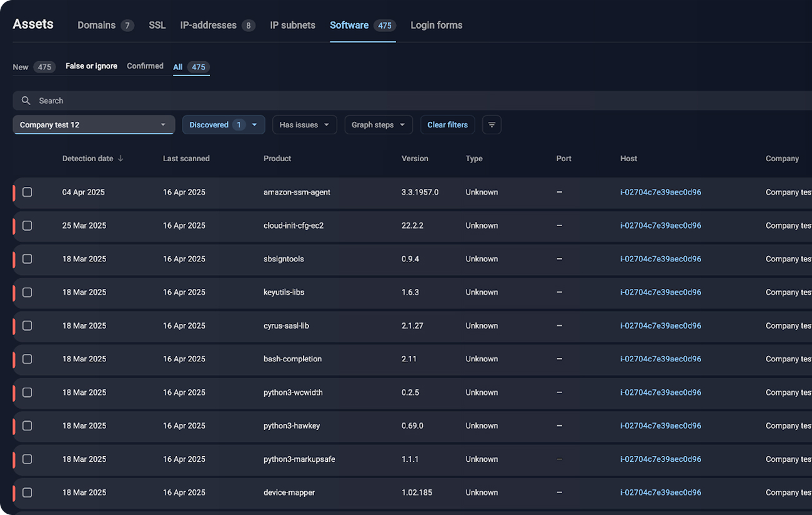812x515 pixels.
Task: Check the python3-hawkey row checkbox
Action: [27, 426]
